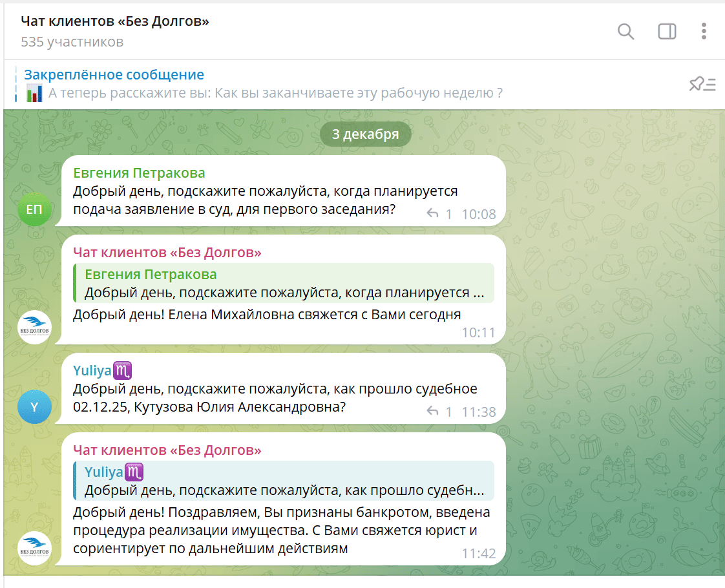Click the 535 участников member count

click(72, 42)
